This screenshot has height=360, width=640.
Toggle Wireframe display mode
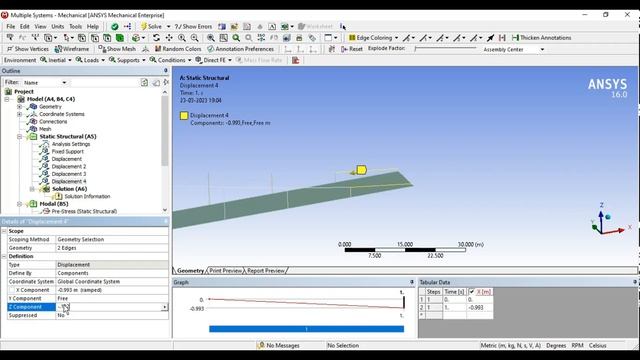click(x=72, y=49)
